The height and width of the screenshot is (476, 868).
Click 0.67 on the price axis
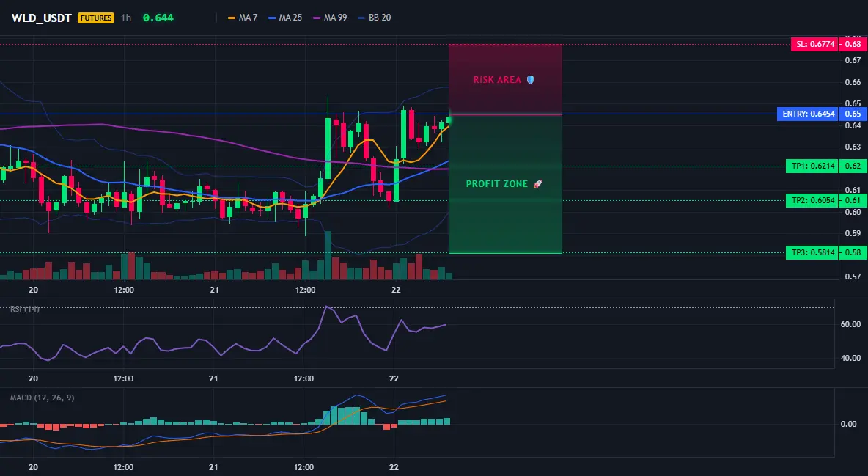point(853,60)
